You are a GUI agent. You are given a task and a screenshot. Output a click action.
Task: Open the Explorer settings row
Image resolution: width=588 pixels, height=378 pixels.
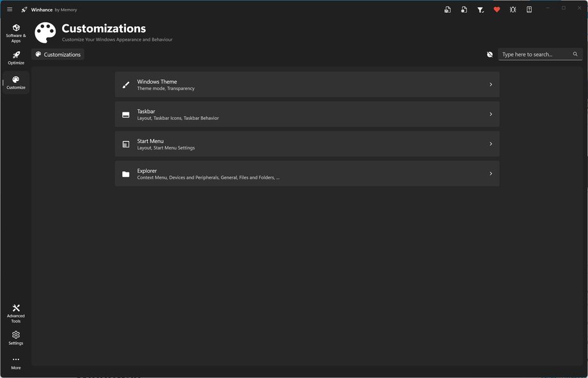(307, 174)
